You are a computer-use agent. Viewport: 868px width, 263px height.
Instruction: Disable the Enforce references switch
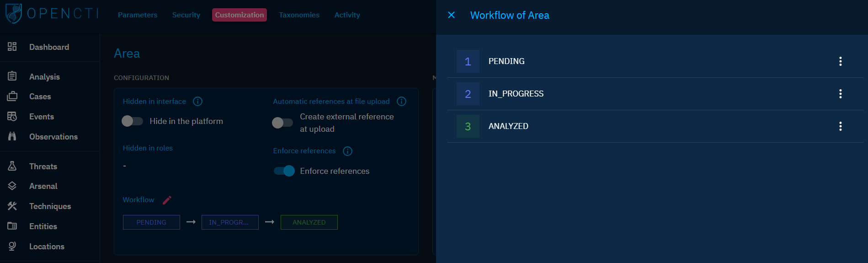(284, 171)
